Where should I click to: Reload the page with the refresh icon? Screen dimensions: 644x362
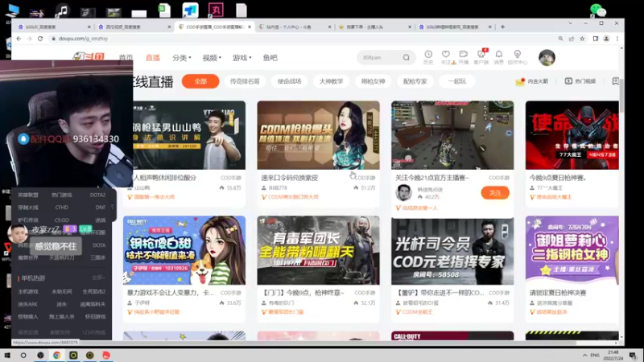tap(40, 38)
